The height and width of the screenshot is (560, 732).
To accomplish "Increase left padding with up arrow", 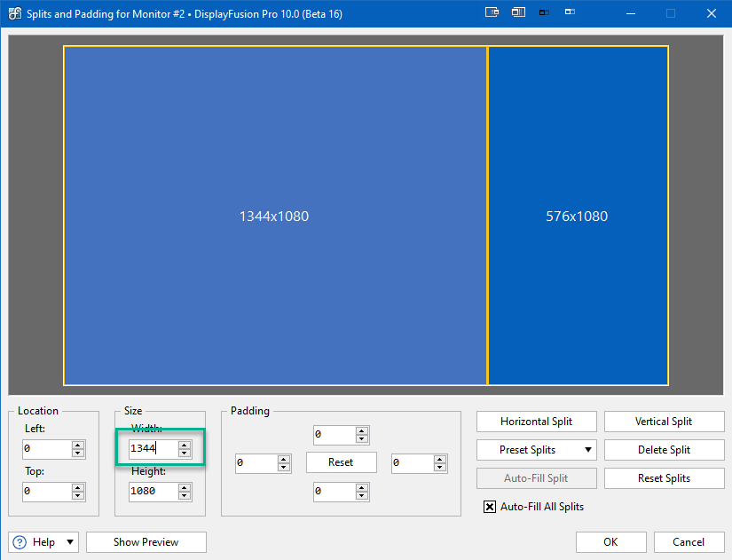I will click(x=284, y=459).
